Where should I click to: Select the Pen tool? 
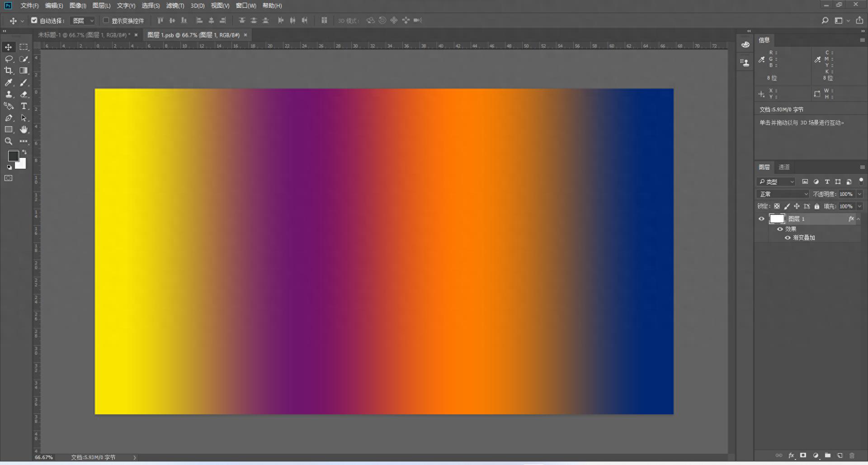[x=9, y=118]
